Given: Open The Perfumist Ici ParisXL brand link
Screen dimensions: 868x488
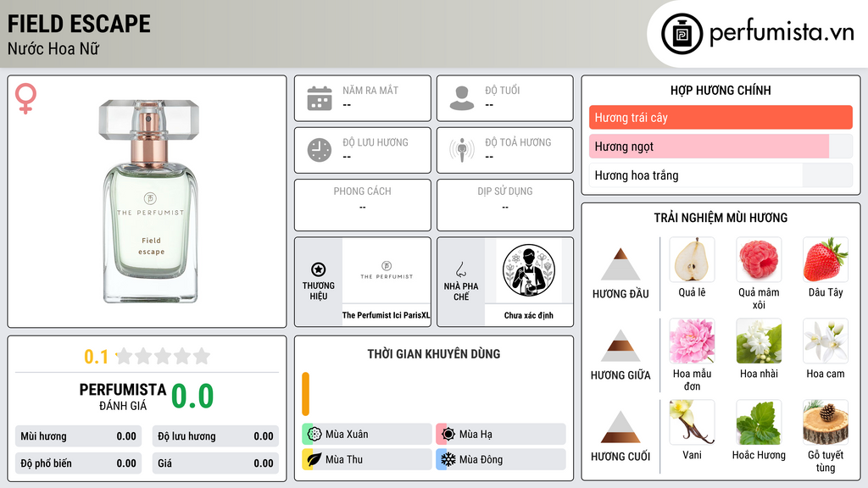Looking at the screenshot, I should [x=386, y=315].
